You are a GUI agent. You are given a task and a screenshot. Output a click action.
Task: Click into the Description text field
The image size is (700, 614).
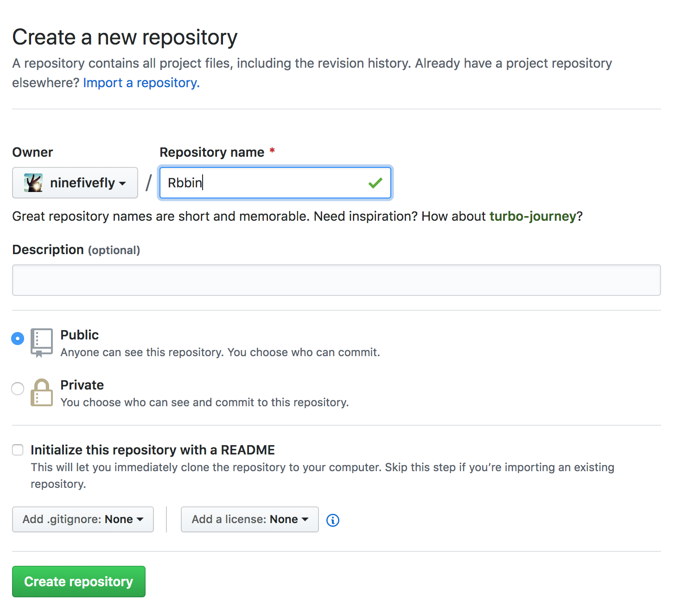click(336, 280)
